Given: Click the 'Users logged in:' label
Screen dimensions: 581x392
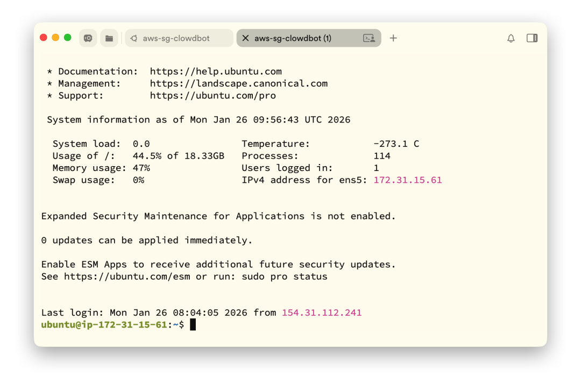Looking at the screenshot, I should (x=287, y=168).
